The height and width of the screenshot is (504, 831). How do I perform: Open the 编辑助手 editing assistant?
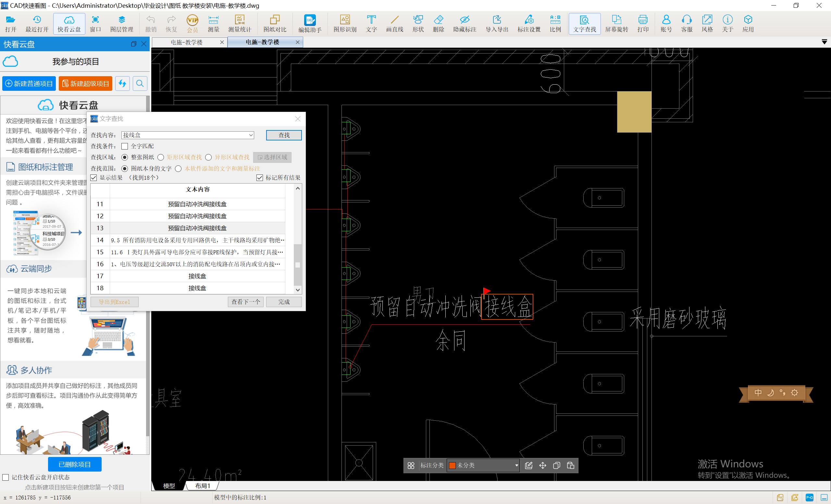tap(310, 24)
